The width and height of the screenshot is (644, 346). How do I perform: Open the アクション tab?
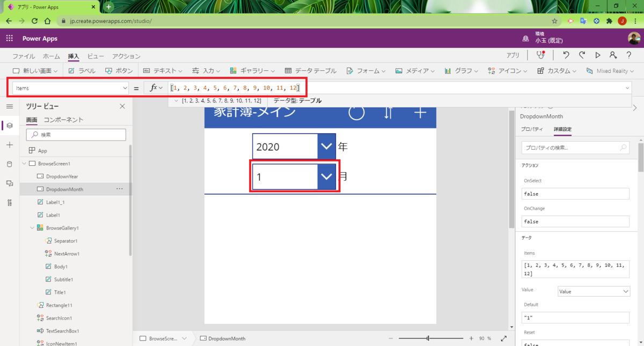click(x=127, y=56)
